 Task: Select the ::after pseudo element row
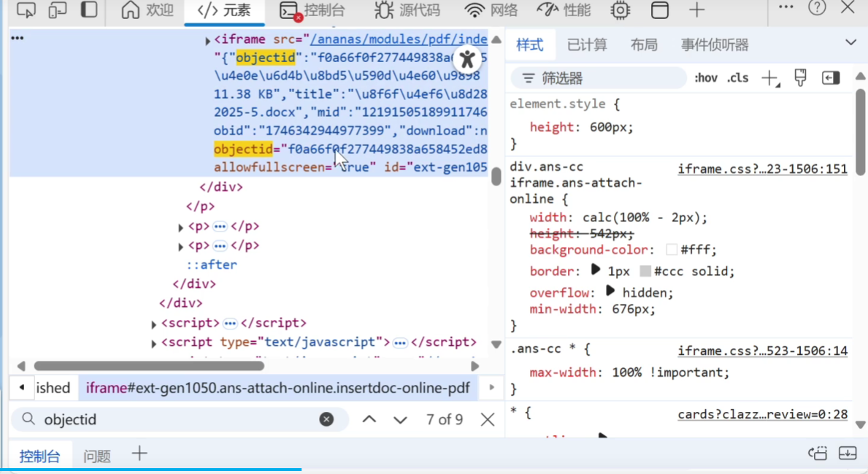tap(212, 264)
